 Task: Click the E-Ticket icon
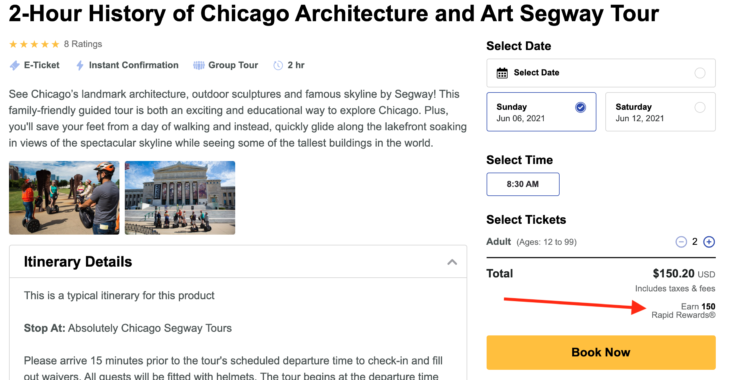[15, 65]
